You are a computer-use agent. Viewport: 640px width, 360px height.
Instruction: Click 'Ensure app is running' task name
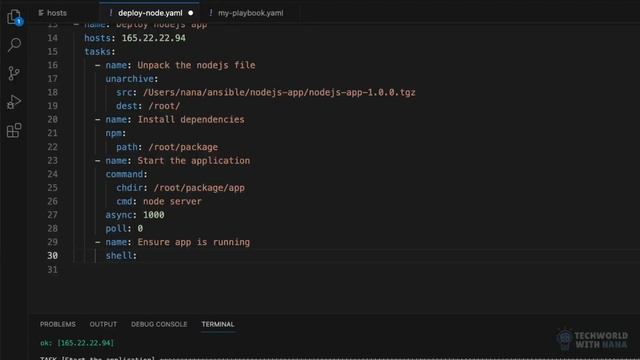(x=193, y=242)
